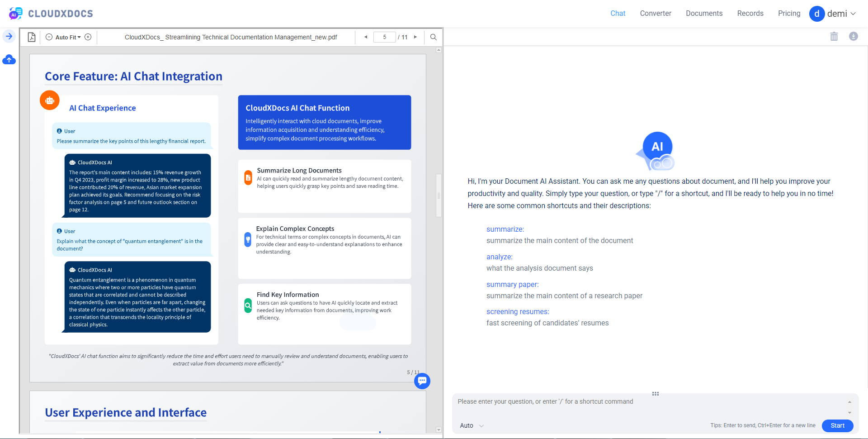868x439 pixels.
Task: Click the Start send button
Action: coord(837,425)
